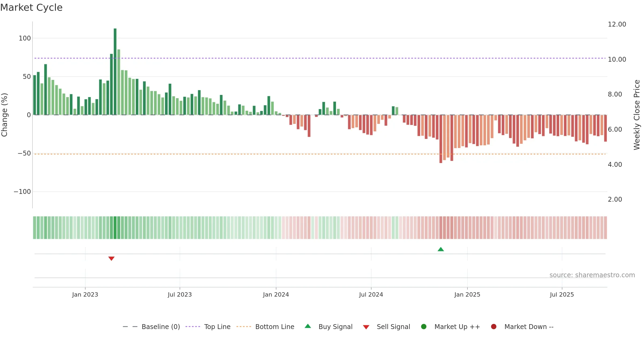This screenshot has width=644, height=362.
Task: Click the Weekly Close Price axis title
Action: click(637, 115)
